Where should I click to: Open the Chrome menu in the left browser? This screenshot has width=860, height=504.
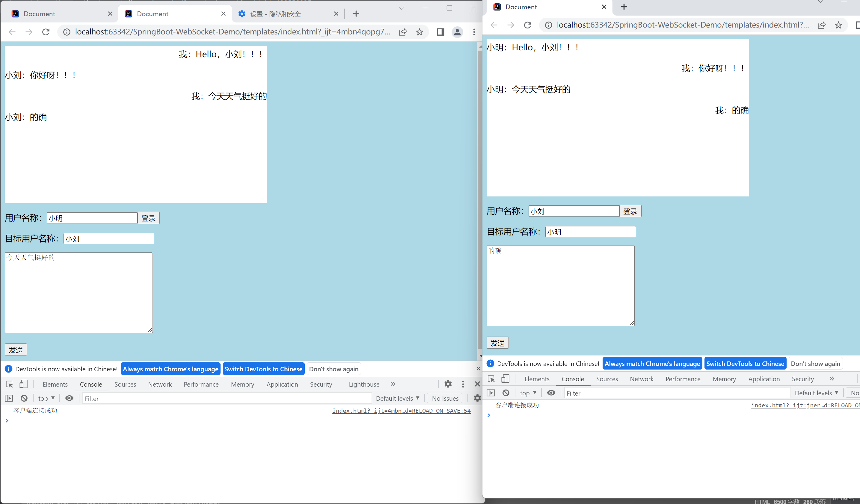click(x=474, y=32)
